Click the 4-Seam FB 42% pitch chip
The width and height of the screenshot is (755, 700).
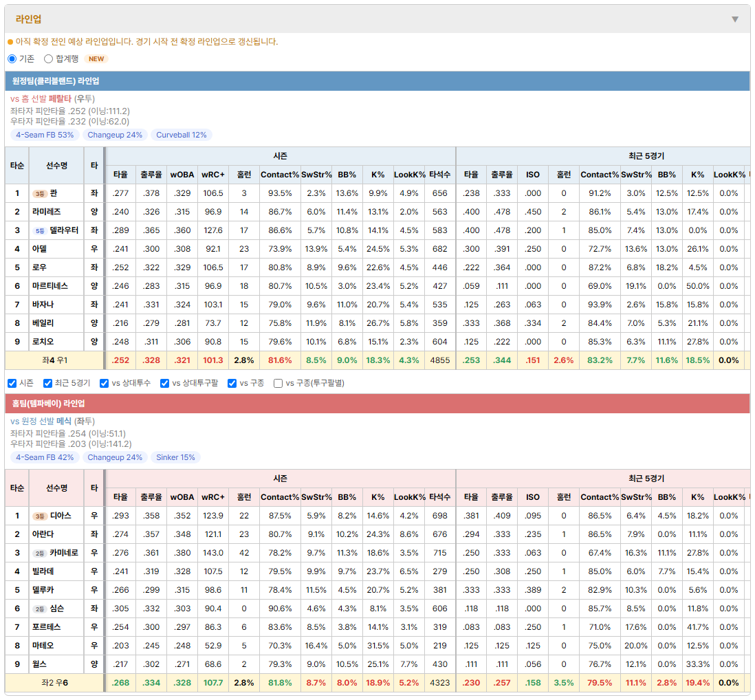(45, 457)
